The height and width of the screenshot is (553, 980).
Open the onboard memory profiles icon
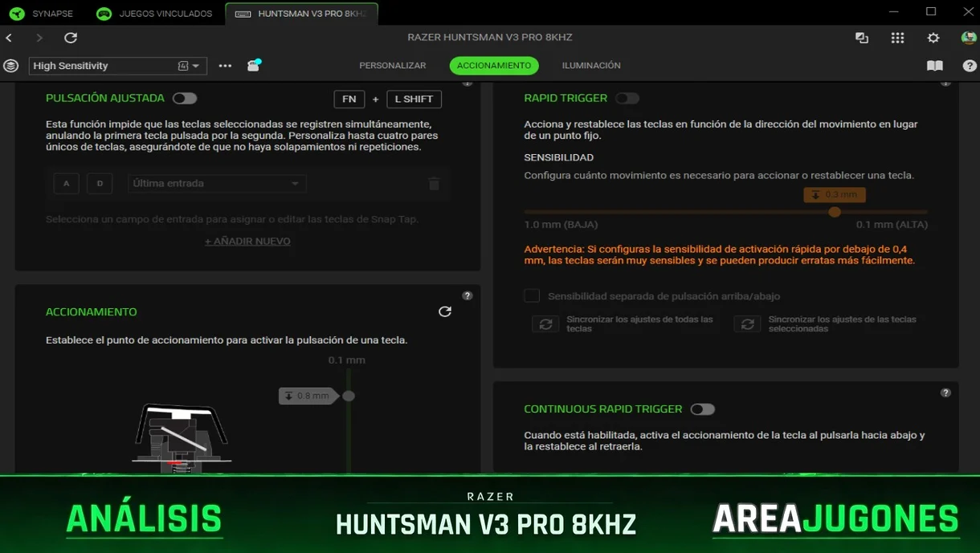(x=254, y=66)
